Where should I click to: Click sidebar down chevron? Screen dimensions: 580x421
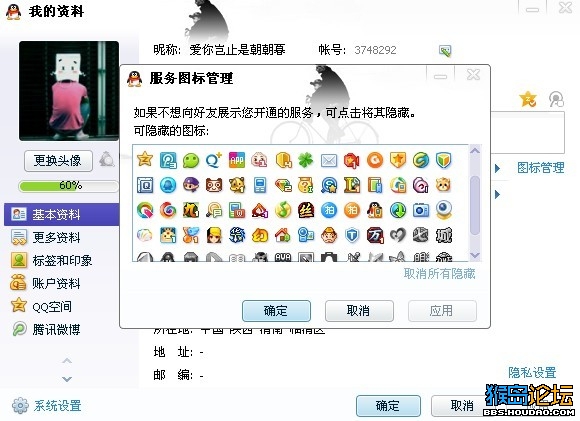coord(67,379)
